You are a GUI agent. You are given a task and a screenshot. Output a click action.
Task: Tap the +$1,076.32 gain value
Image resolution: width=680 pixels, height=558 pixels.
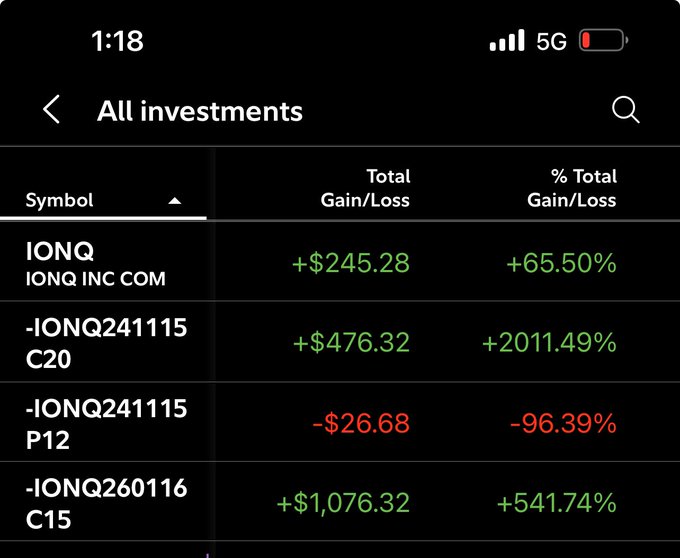click(343, 503)
